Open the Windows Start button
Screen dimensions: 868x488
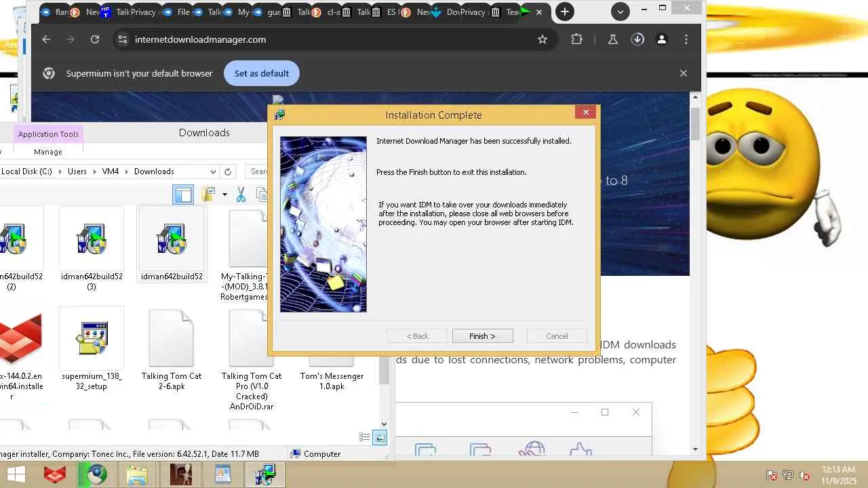[16, 475]
